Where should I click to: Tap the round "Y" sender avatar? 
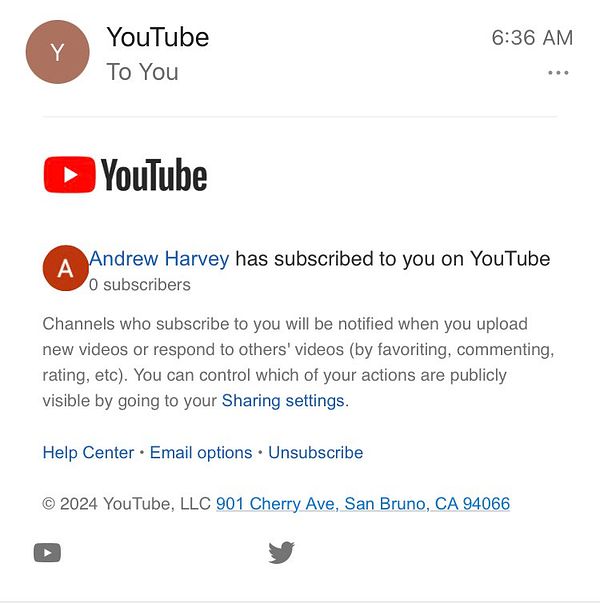(57, 52)
